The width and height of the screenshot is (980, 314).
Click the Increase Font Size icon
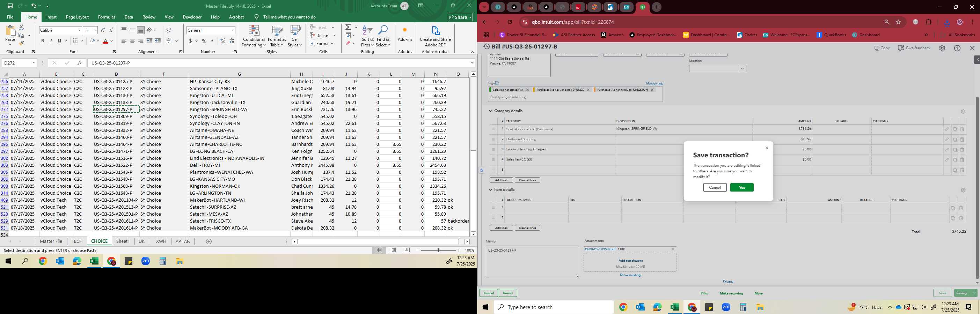click(103, 30)
